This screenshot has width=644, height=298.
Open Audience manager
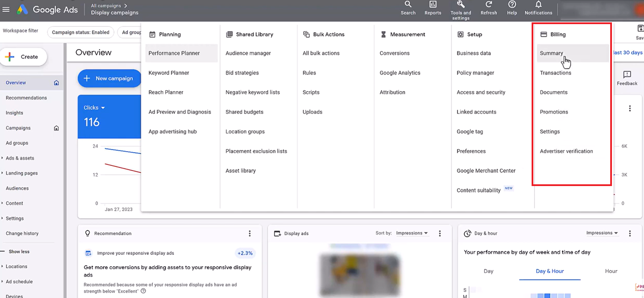coord(248,53)
